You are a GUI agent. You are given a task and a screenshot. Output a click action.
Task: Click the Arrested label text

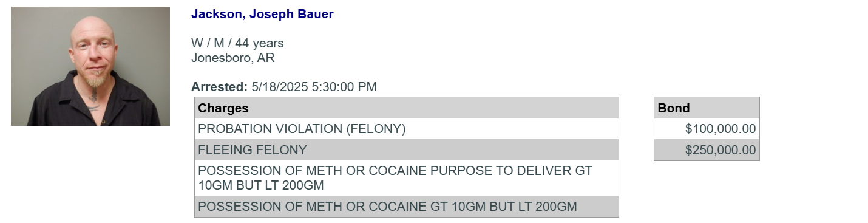coord(219,87)
